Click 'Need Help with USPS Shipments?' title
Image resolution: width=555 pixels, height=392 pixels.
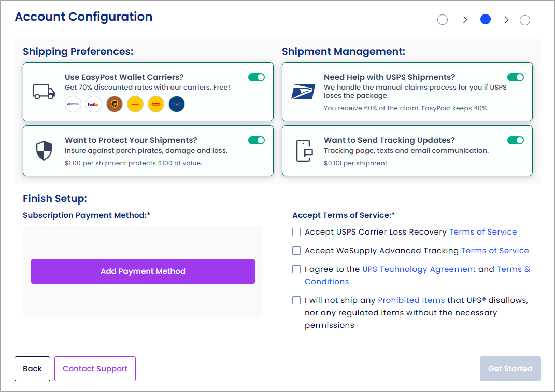point(389,77)
